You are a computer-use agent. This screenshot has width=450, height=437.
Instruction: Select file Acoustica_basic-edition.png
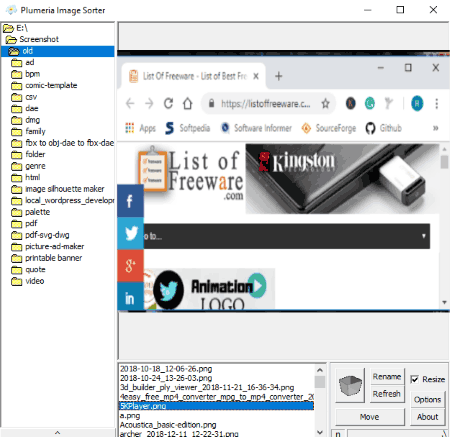(x=168, y=425)
